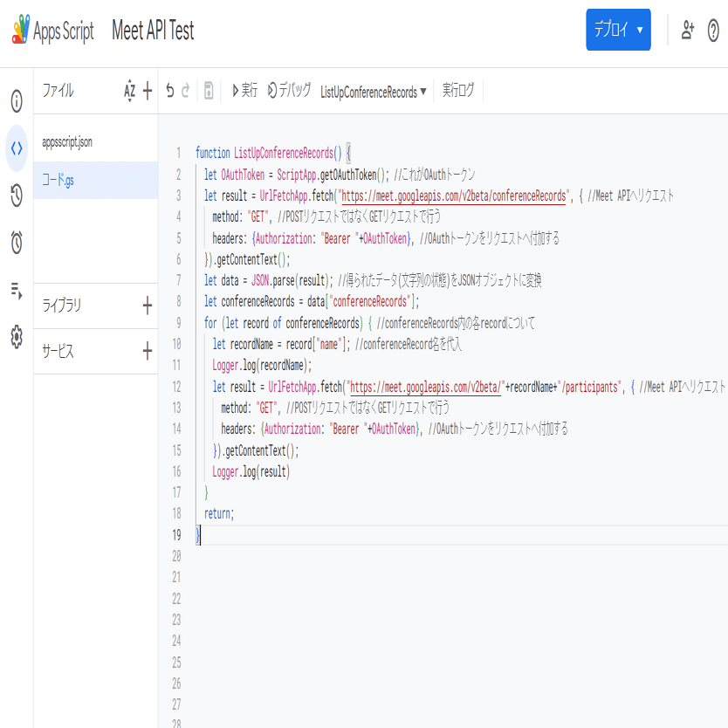Redo the last edit with the redo arrow
Screen dimensions: 728x728
[187, 91]
